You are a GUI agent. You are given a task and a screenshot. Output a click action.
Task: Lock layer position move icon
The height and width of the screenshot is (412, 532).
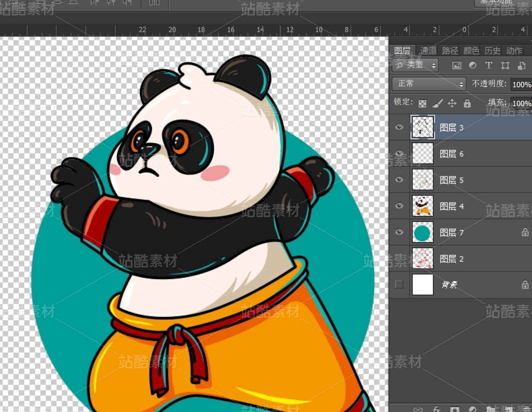click(x=452, y=103)
